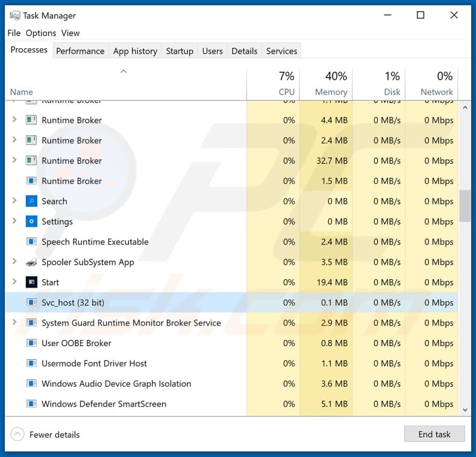Click the 5.1 MB memory value
This screenshot has width=476, height=457.
click(x=334, y=404)
